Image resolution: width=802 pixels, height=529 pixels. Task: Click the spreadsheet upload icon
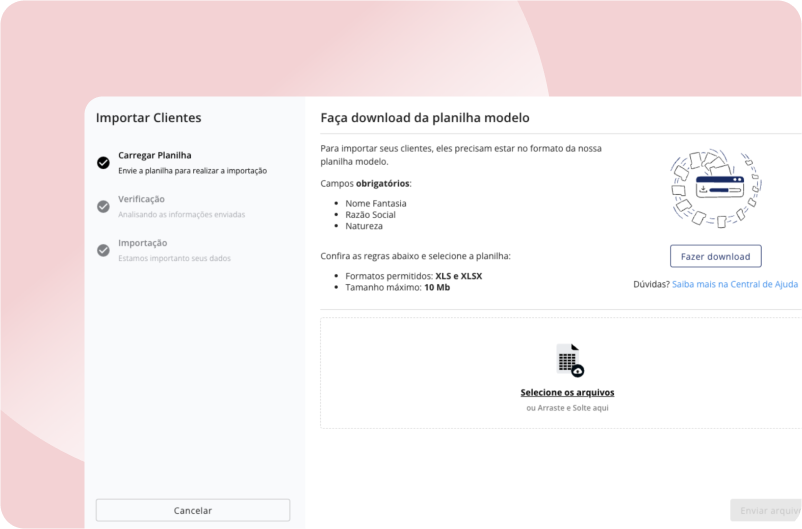pos(569,359)
